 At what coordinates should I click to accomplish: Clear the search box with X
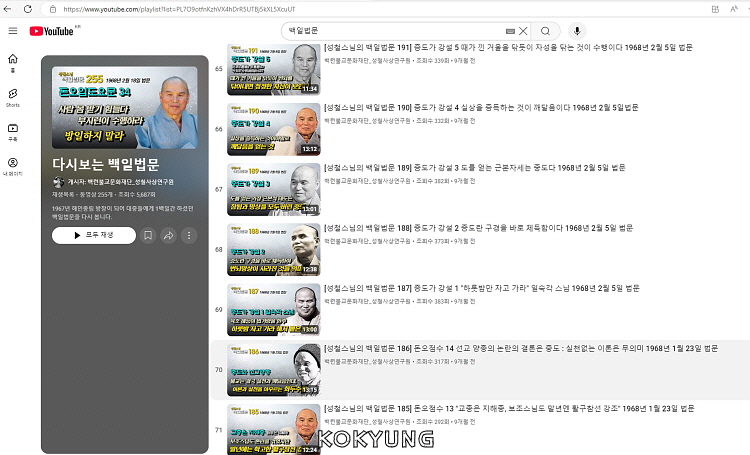523,31
